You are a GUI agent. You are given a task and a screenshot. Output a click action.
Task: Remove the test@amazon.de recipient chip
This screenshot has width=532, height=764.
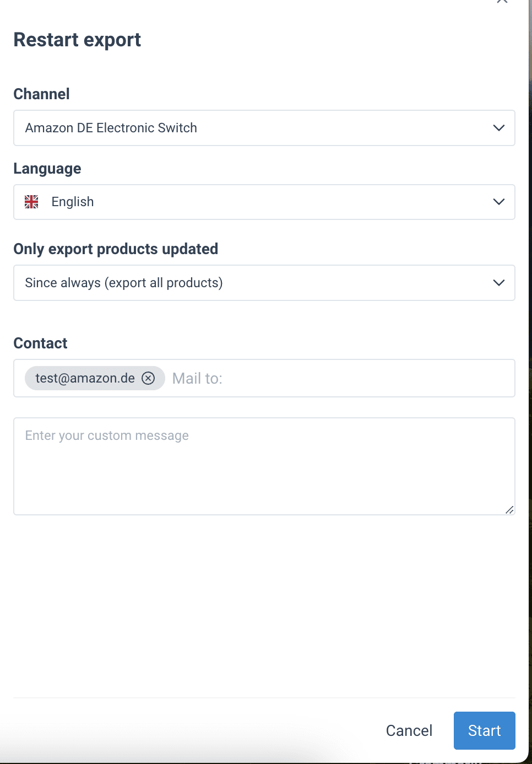[x=148, y=378]
